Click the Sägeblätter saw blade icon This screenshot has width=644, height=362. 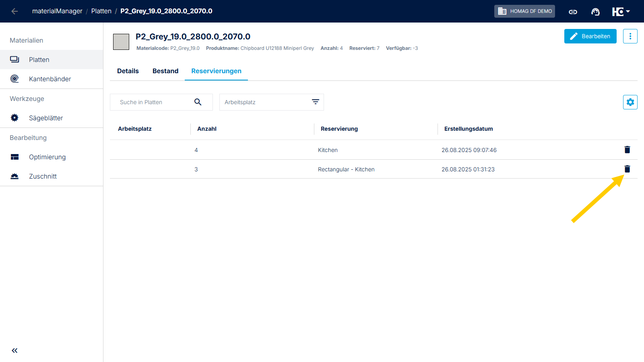pyautogui.click(x=14, y=118)
